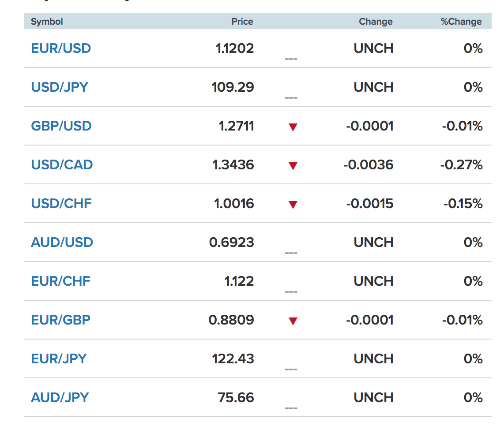Click the Change column header
The image size is (504, 433).
coord(376,22)
